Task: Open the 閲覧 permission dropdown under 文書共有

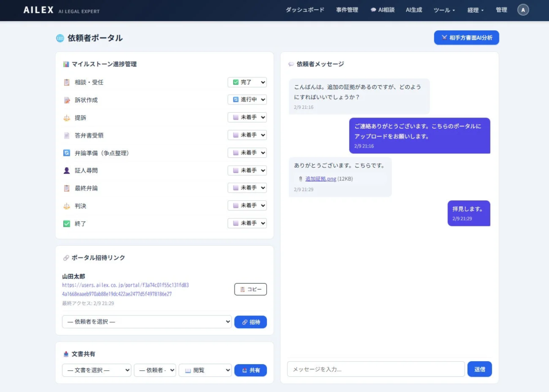Action: (x=205, y=370)
